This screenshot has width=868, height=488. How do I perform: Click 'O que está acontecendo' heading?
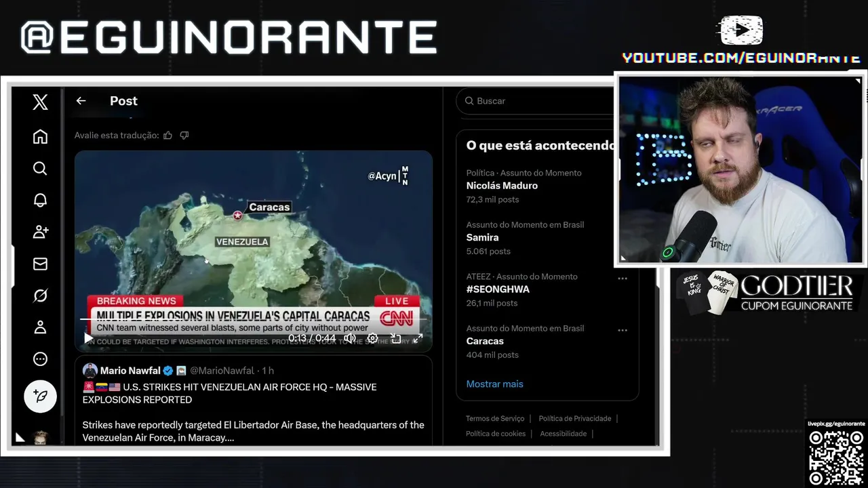(x=540, y=145)
